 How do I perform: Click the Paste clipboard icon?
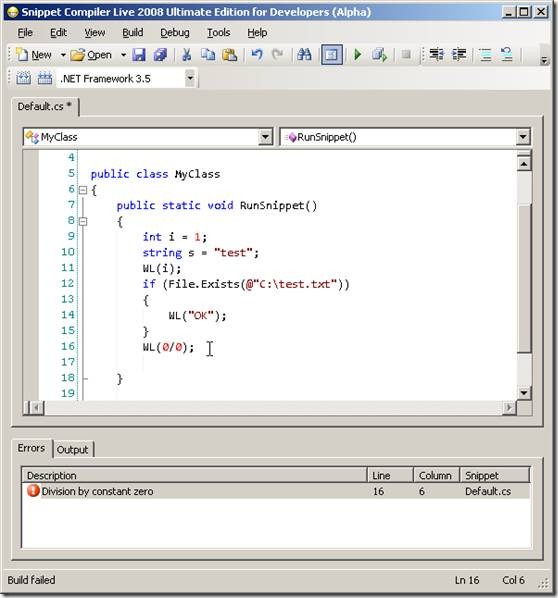(230, 55)
